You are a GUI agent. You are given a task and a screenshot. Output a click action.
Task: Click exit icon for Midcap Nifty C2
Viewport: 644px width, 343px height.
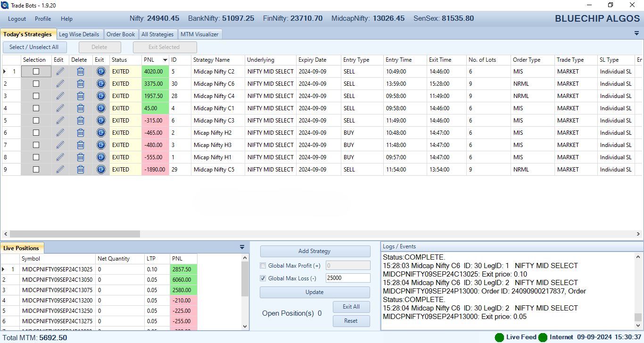pos(101,71)
